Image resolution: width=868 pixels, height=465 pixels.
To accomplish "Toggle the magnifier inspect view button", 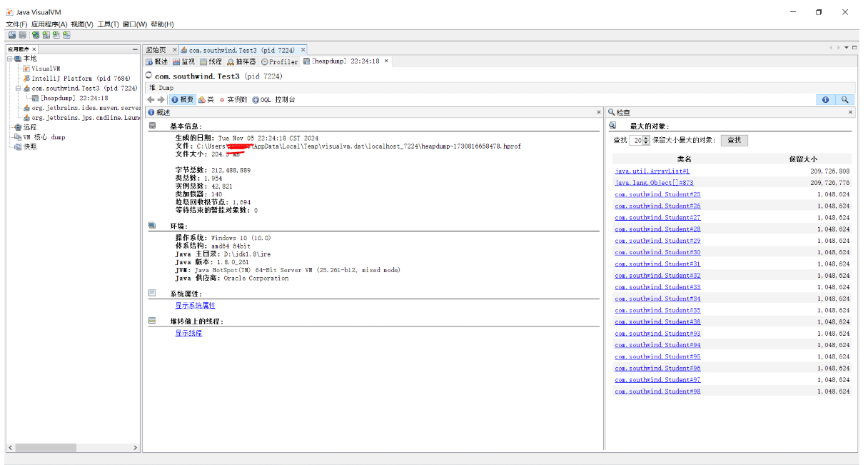I will click(844, 100).
